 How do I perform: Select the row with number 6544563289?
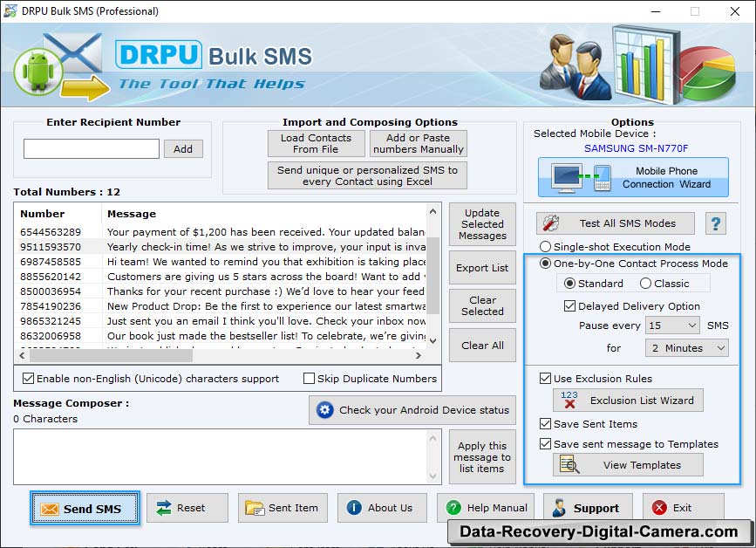pyautogui.click(x=221, y=232)
